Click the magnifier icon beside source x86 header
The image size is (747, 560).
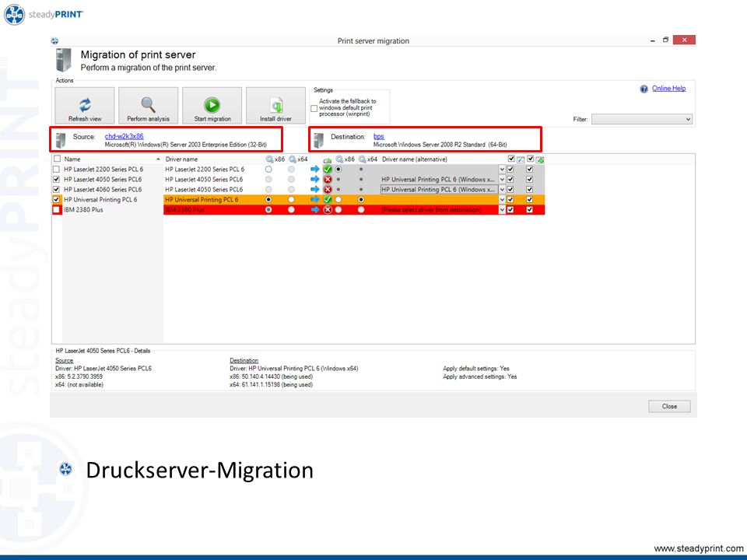click(270, 159)
